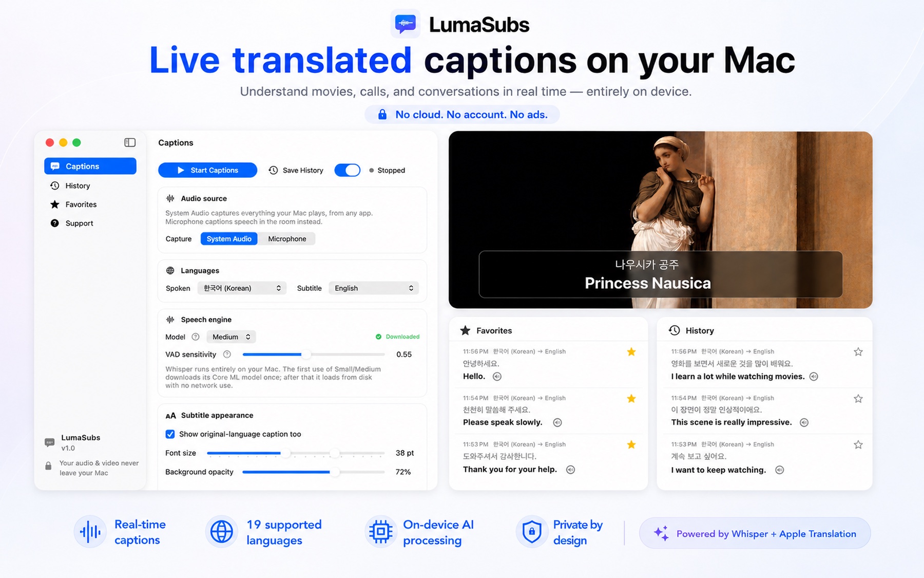The width and height of the screenshot is (924, 578).
Task: Click the LumaSubs v1.0 app icon in sidebar
Action: (50, 442)
